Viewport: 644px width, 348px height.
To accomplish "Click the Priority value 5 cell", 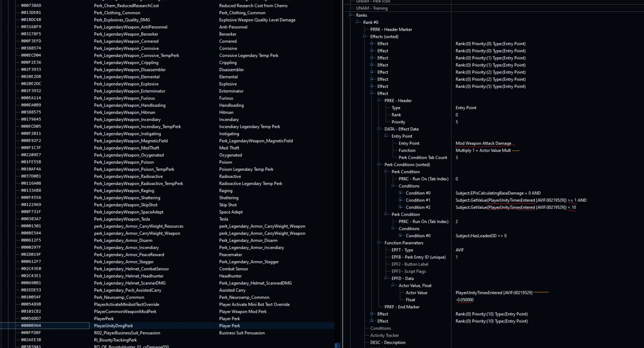I will click(x=457, y=122).
